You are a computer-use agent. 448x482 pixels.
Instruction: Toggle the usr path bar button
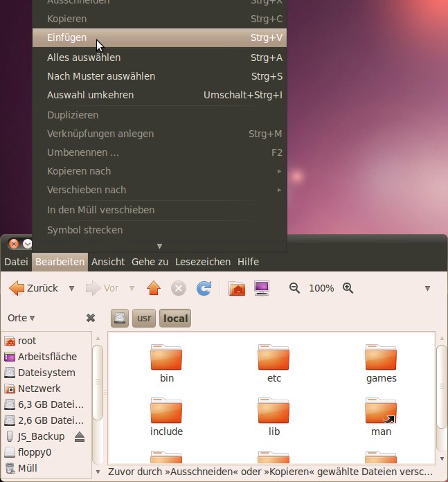tap(144, 319)
